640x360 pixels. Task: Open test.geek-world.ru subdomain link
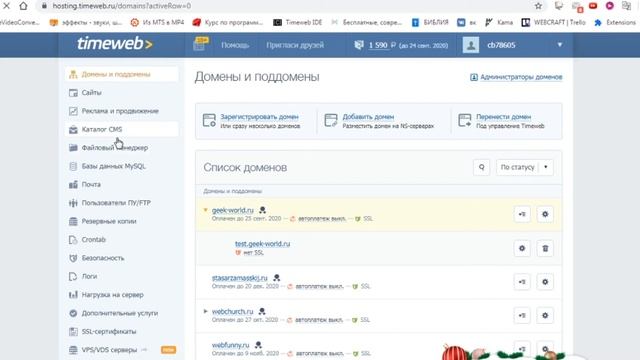262,244
